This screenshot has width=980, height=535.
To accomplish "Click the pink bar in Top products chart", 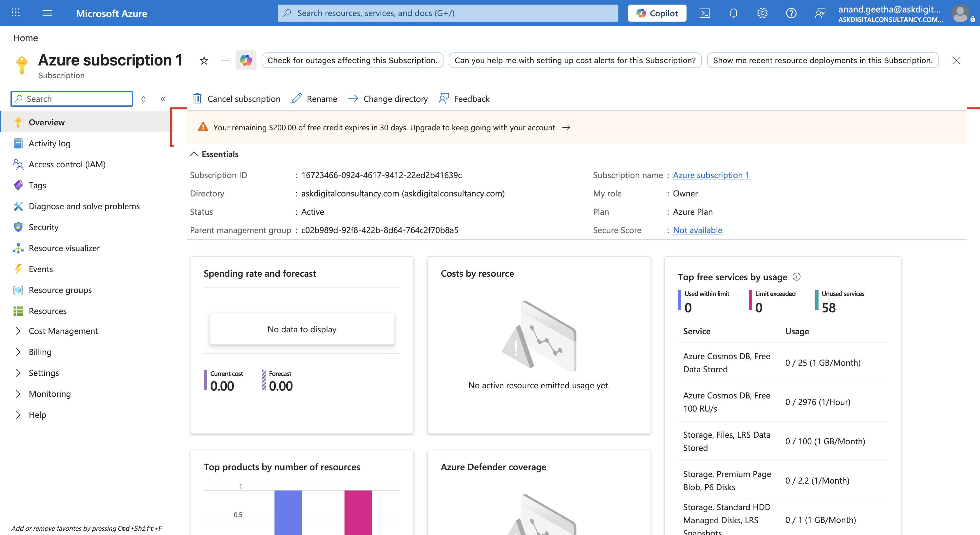I will coord(358,512).
